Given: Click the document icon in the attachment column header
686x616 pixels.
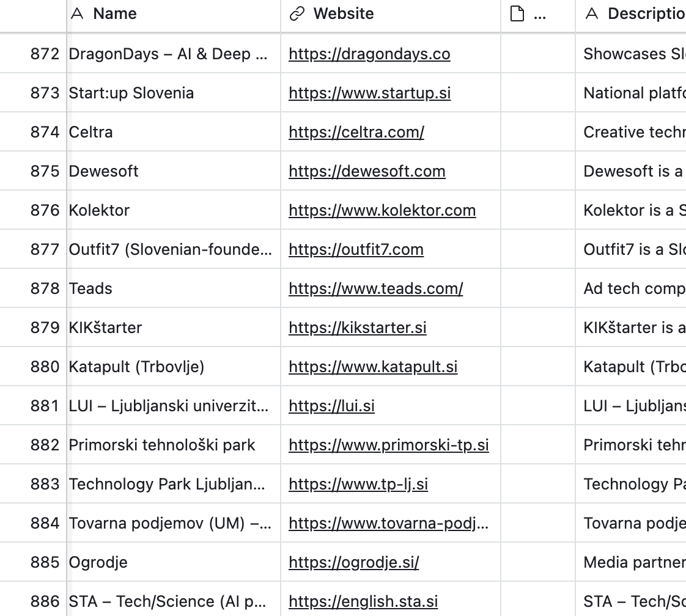Looking at the screenshot, I should point(517,13).
